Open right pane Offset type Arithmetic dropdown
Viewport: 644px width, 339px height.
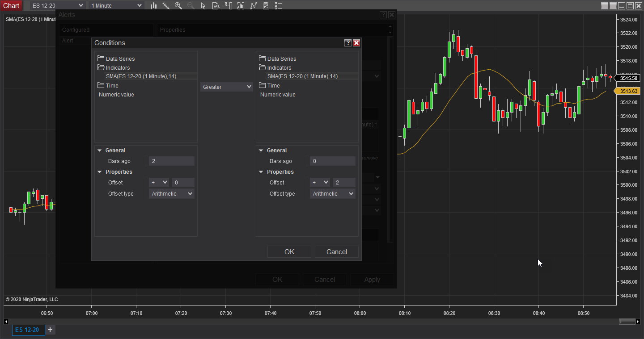[333, 194]
